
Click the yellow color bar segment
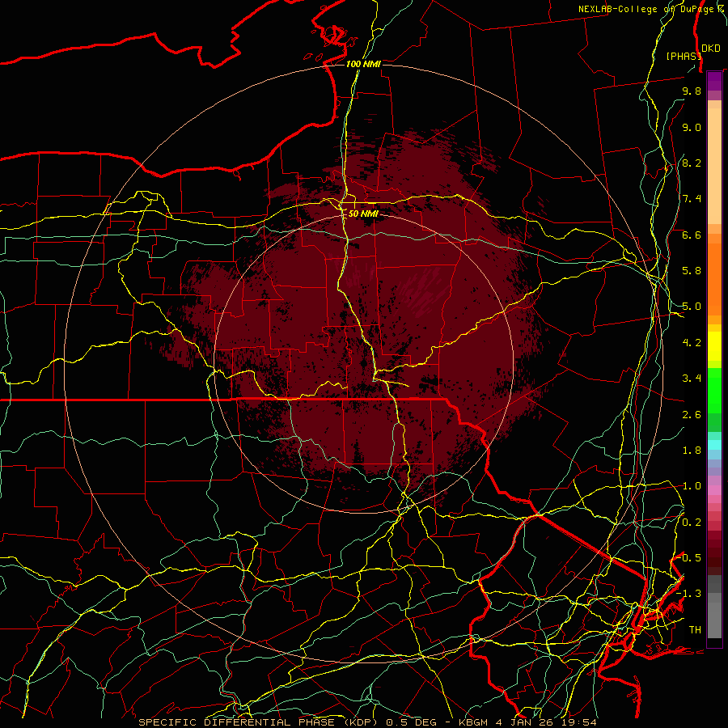coord(714,346)
